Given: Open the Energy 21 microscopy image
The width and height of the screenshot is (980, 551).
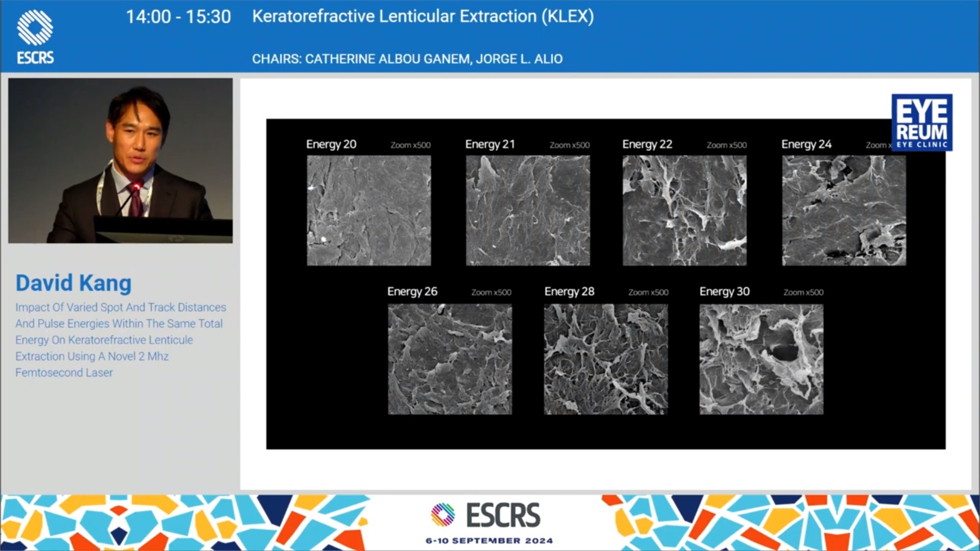Looking at the screenshot, I should 527,210.
